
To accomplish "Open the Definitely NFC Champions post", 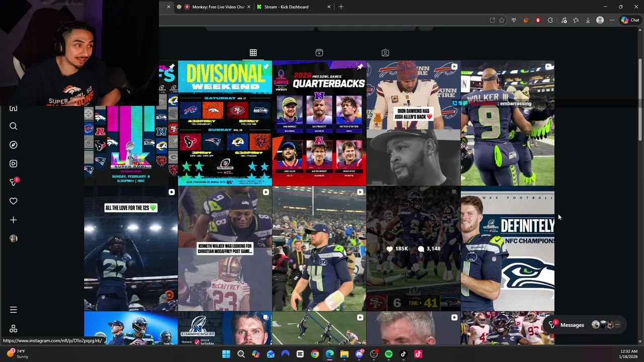I will tap(507, 249).
